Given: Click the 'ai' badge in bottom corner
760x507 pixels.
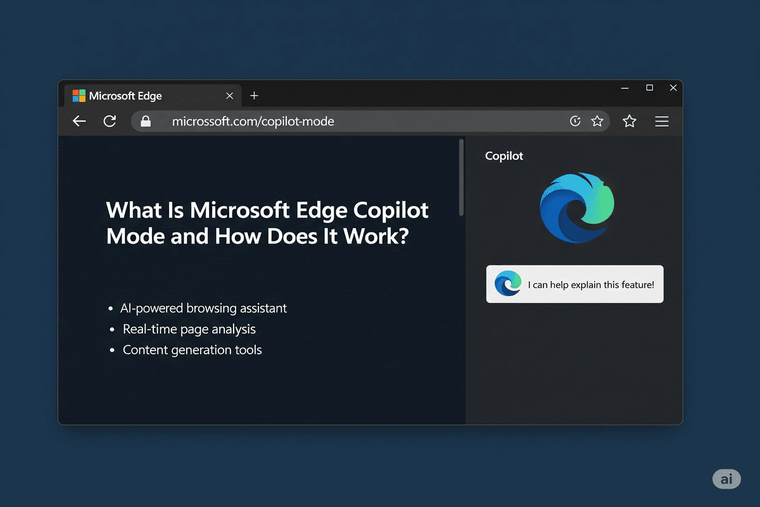Looking at the screenshot, I should [727, 479].
